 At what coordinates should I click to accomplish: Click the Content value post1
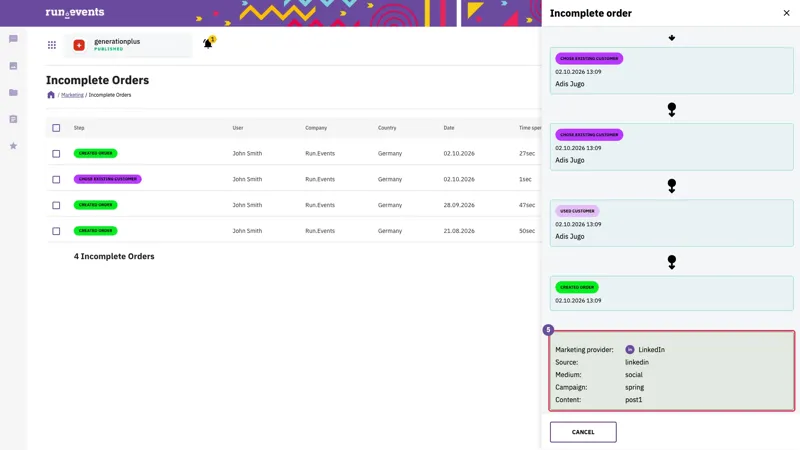pos(634,399)
